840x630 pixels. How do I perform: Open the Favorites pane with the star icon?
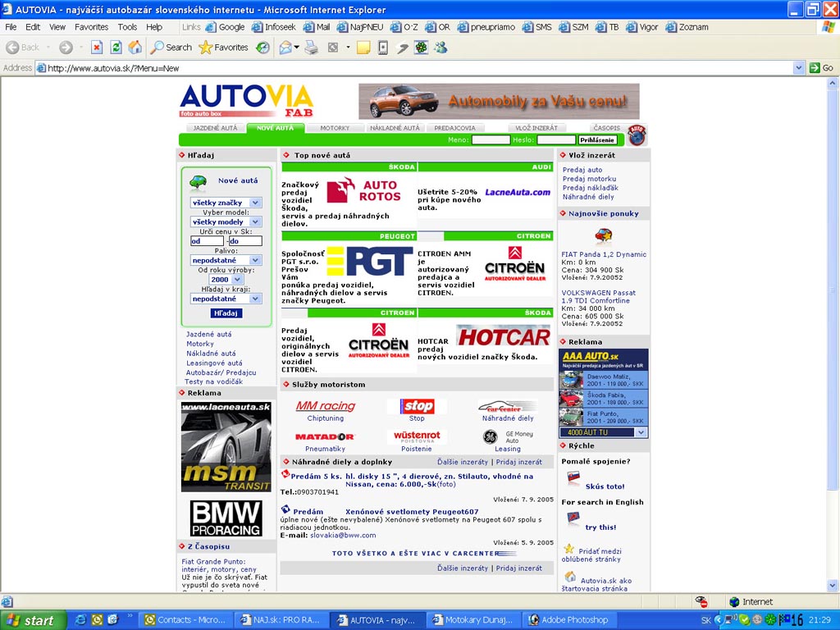[223, 48]
